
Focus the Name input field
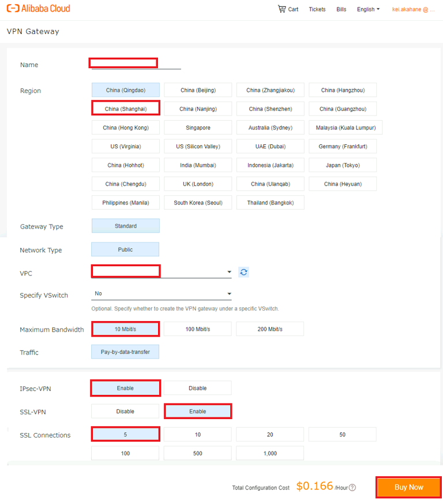[136, 64]
